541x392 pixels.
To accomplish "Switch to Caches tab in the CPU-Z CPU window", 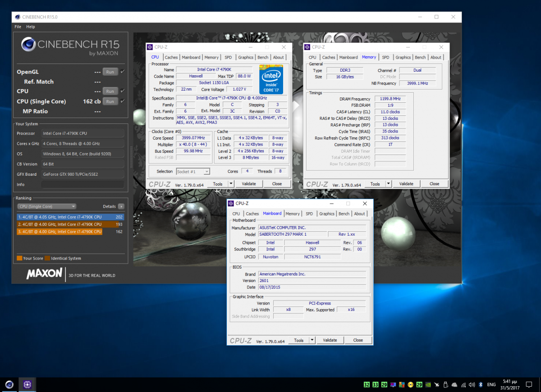I will point(171,57).
